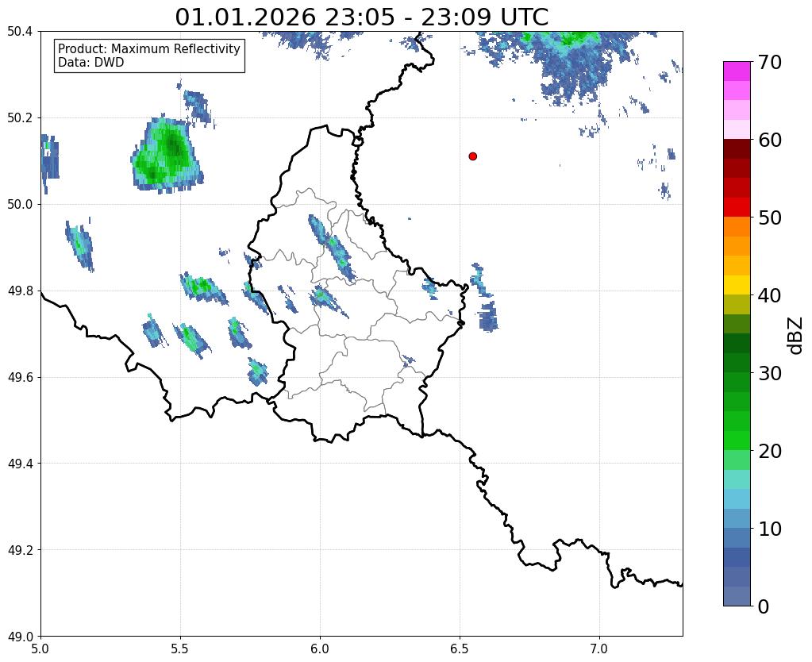Screen dimensions: 812x662
Task: Click the 10 dBZ colorbar label
Action: point(770,529)
